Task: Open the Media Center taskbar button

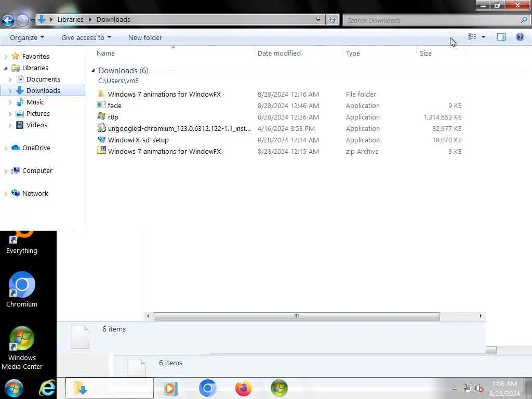Action: pos(279,388)
